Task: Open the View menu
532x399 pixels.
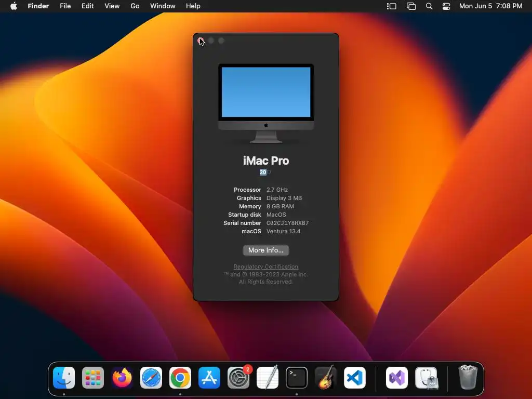Action: 112,6
